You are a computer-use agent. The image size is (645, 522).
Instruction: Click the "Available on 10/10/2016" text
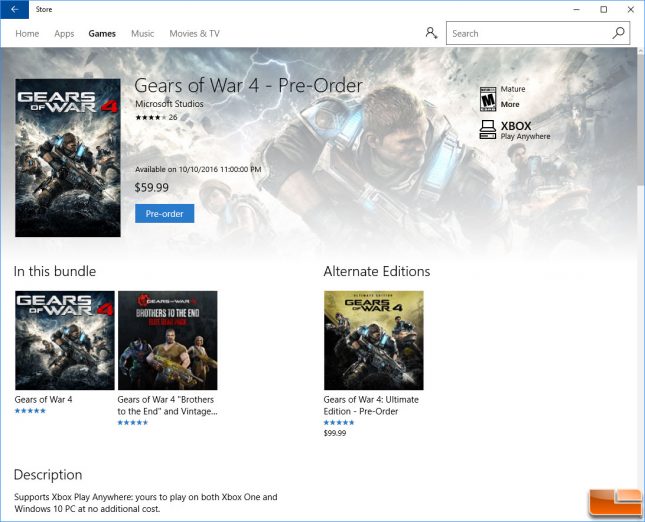coord(198,169)
